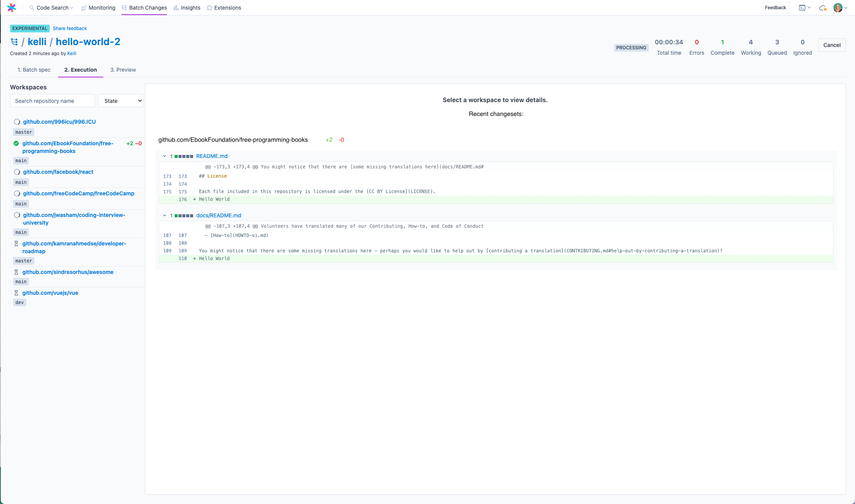Viewport: 855px width, 504px height.
Task: Click the Share feedback link
Action: [x=70, y=29]
